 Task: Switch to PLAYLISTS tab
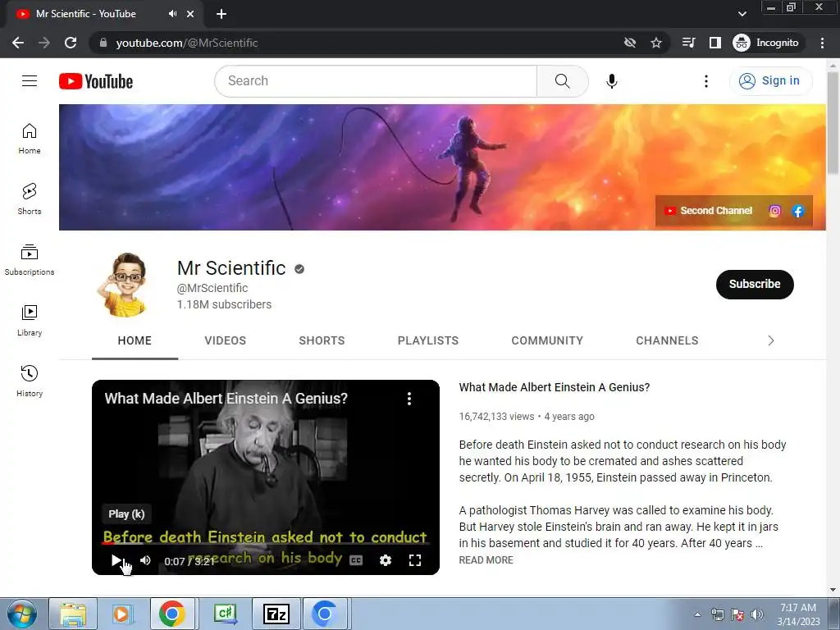coord(428,340)
